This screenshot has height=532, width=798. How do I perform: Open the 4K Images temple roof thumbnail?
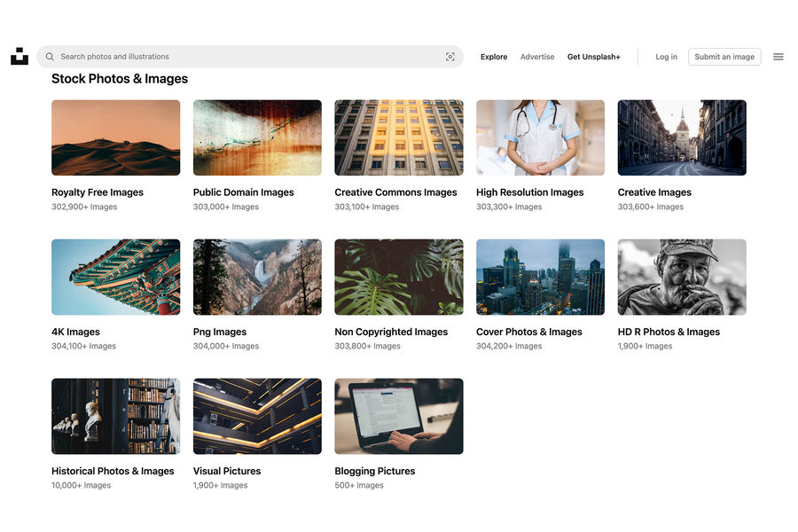115,277
